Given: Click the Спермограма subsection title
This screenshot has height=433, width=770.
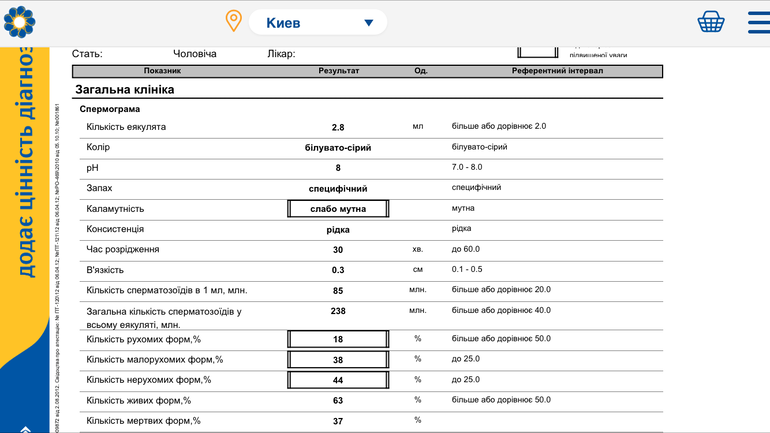Looking at the screenshot, I should [x=110, y=109].
